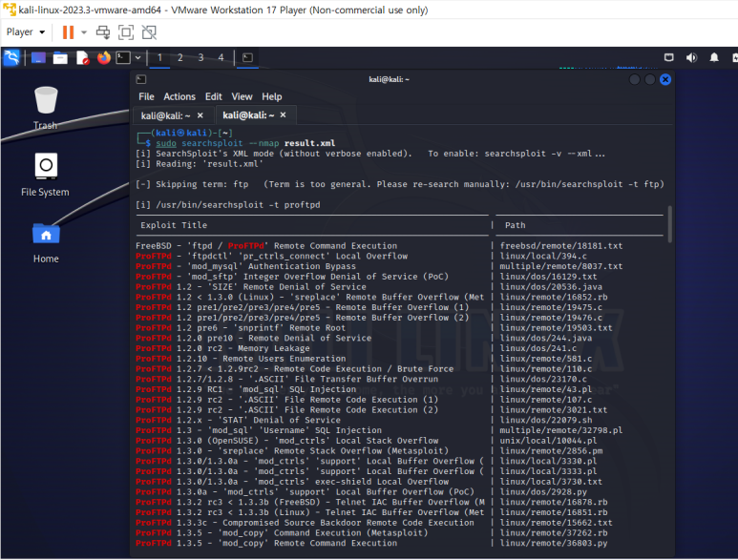The height and width of the screenshot is (560, 738).
Task: Click '/usr/bin/searchsploit -t proftpd' line
Action: tap(228, 205)
